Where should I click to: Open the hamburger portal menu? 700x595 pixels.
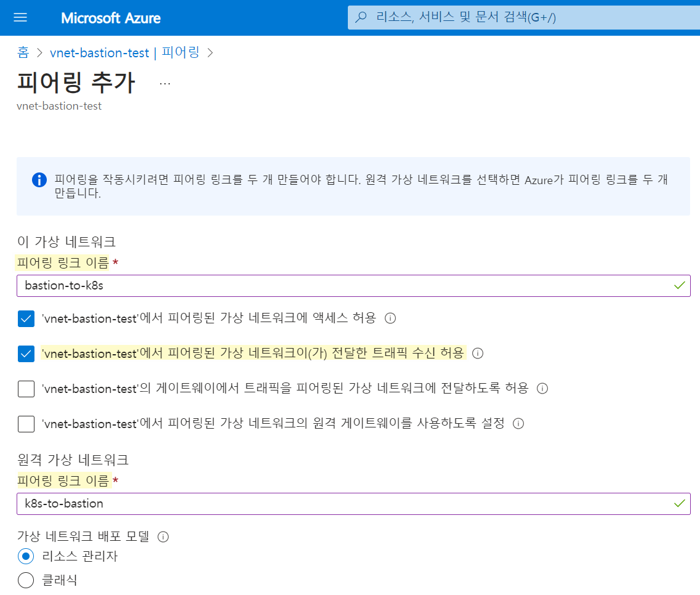coord(20,17)
